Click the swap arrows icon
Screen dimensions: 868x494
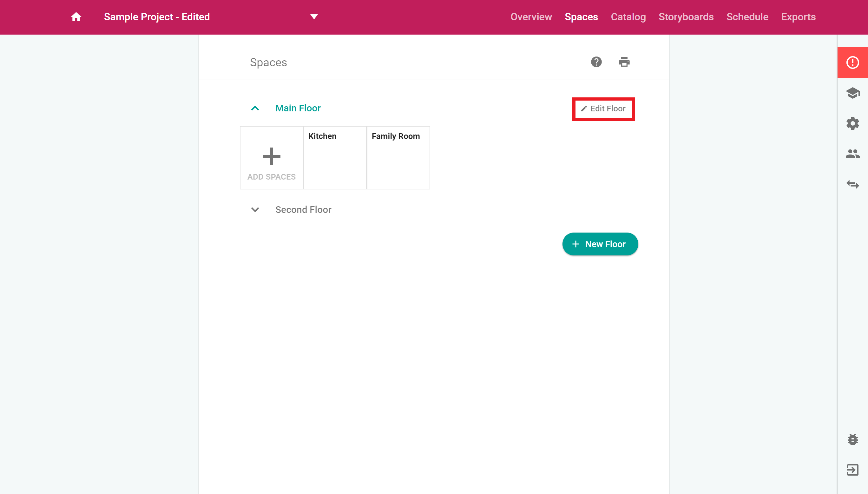[852, 185]
